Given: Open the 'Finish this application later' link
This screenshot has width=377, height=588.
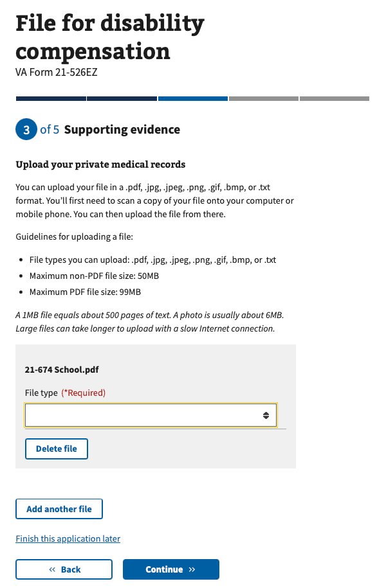Looking at the screenshot, I should (x=68, y=539).
